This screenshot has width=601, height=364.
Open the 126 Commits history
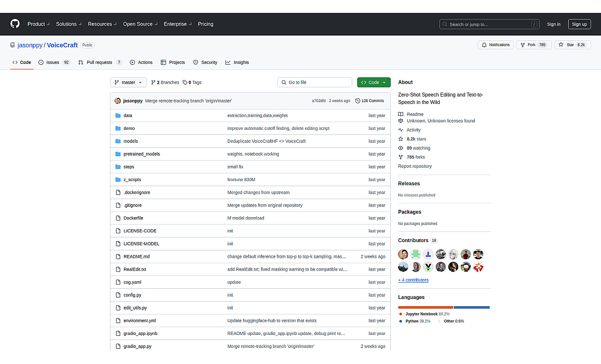click(x=369, y=101)
